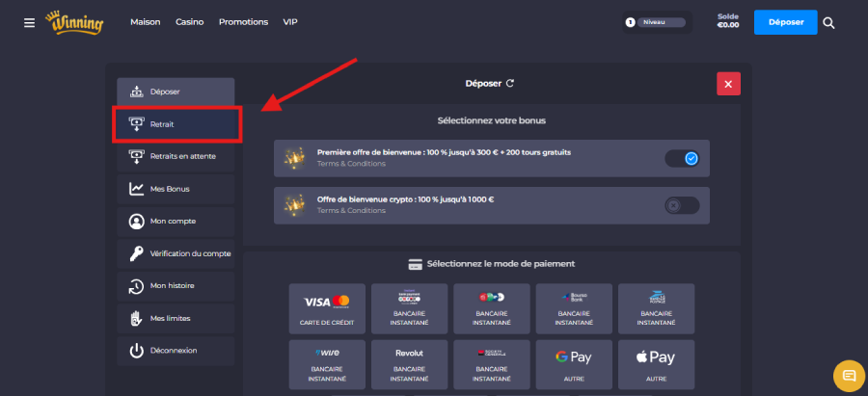This screenshot has width=868, height=396.
Task: Click the blue Déposer button
Action: click(785, 22)
